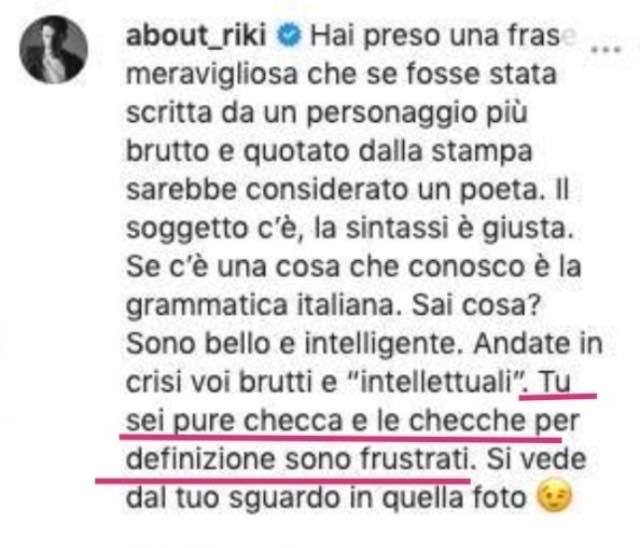
Task: Click the word "foto" before the emoji
Action: [499, 497]
